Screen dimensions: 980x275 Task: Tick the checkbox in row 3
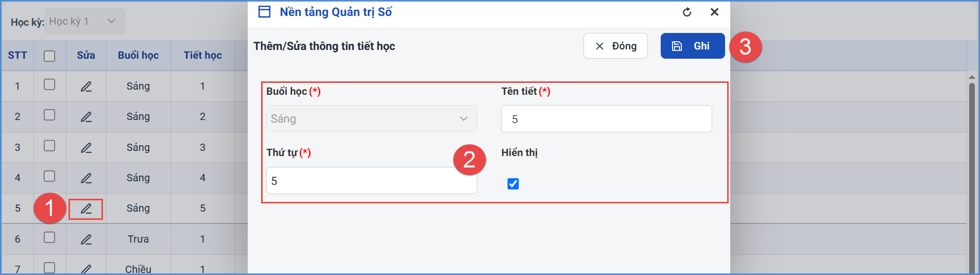[x=49, y=146]
